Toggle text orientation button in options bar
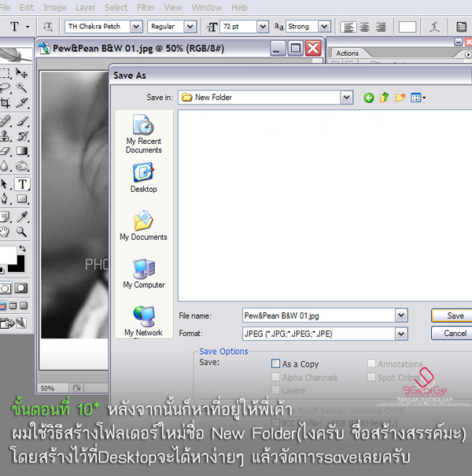 (x=48, y=27)
